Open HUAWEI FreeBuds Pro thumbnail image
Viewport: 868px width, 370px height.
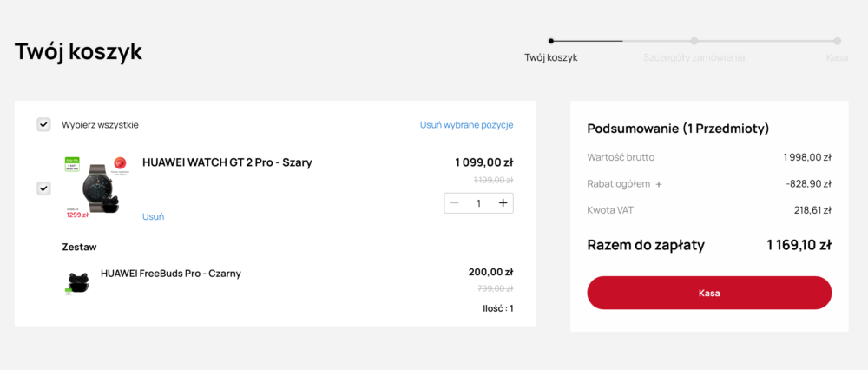pos(76,282)
